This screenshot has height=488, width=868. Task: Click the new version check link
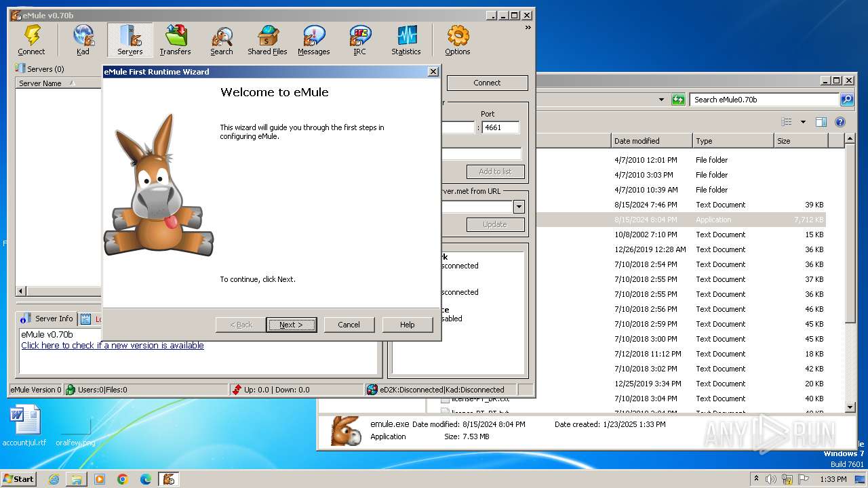pos(113,345)
